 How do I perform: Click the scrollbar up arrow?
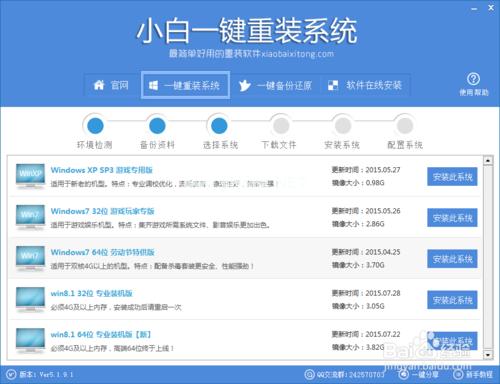pos(488,161)
